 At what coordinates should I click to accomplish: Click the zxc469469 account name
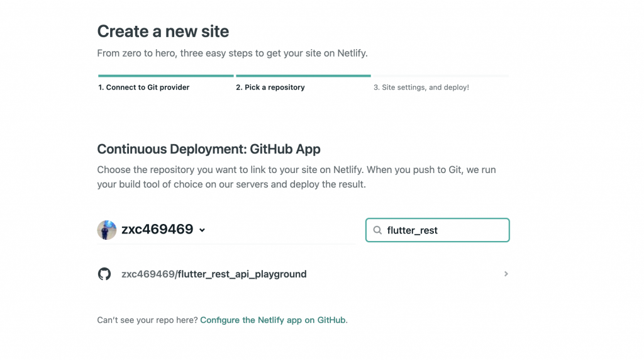tap(157, 230)
